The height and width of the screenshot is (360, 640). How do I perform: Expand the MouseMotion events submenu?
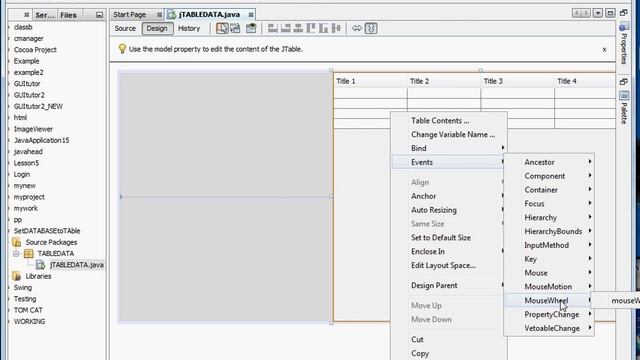[549, 287]
